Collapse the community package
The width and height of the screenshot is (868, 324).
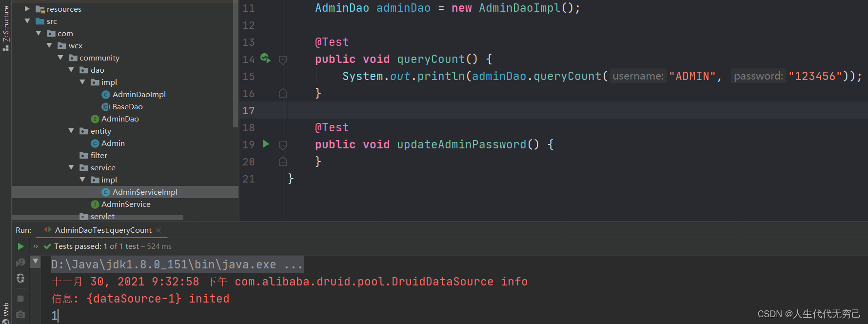coord(60,58)
